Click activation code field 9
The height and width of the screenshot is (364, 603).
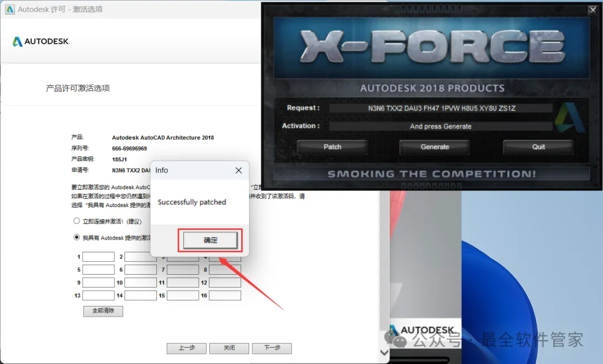pyautogui.click(x=98, y=282)
